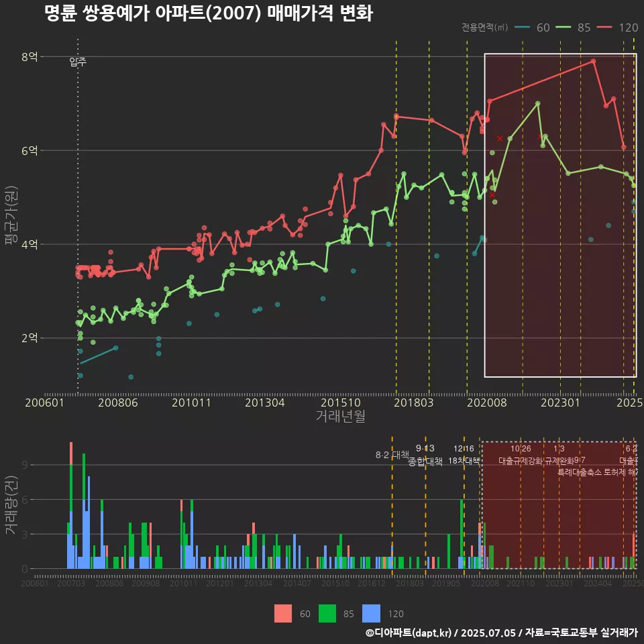The image size is (644, 644).
Task: Click the 201803 tick on the price chart
Action: point(414,402)
